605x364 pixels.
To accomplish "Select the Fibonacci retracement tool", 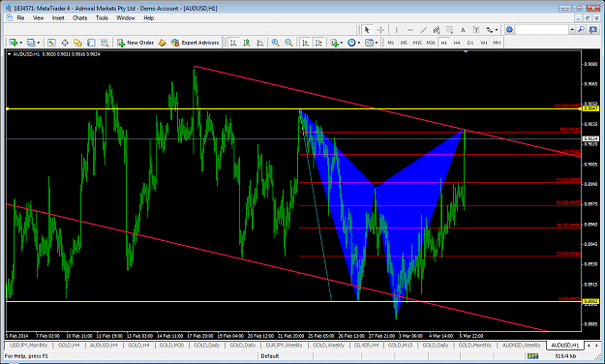I will 449,30.
